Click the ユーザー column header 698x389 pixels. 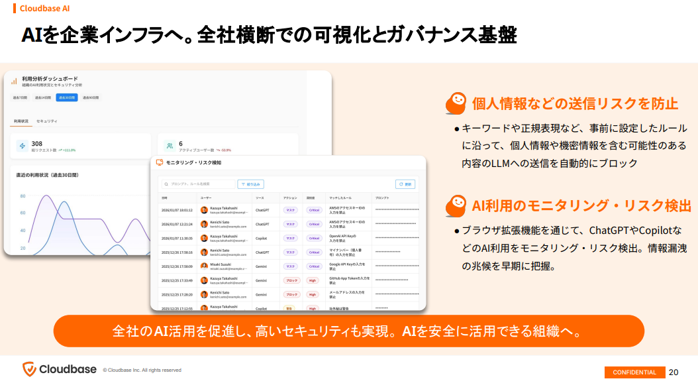click(206, 198)
